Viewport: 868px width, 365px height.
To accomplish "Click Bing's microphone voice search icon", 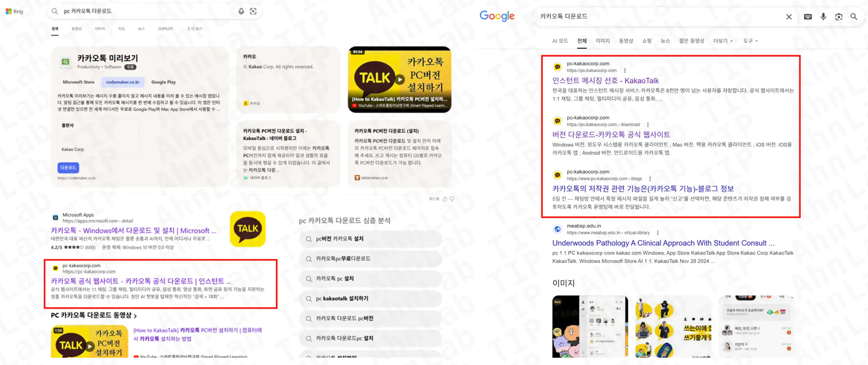I will 241,11.
